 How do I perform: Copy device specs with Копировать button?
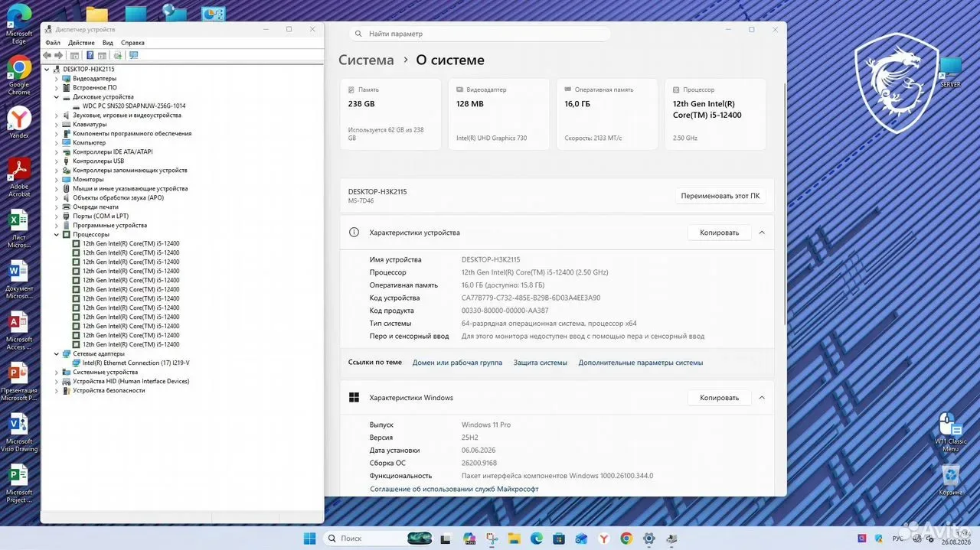719,233
